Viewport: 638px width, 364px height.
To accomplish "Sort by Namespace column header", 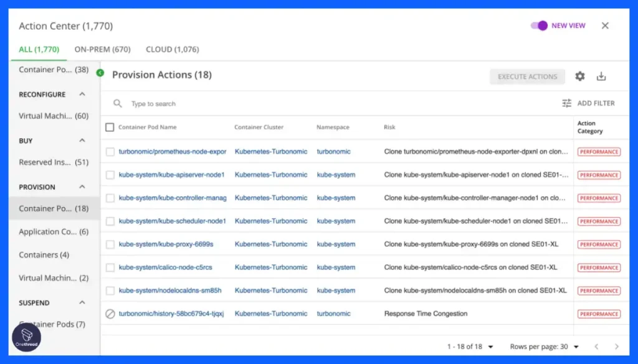I will [333, 127].
